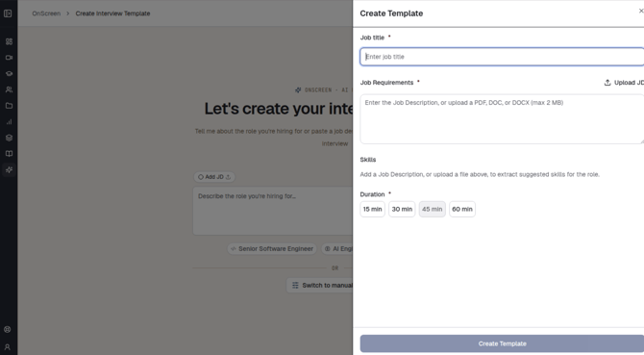
Task: Click the Switch to manual button
Action: pyautogui.click(x=320, y=285)
